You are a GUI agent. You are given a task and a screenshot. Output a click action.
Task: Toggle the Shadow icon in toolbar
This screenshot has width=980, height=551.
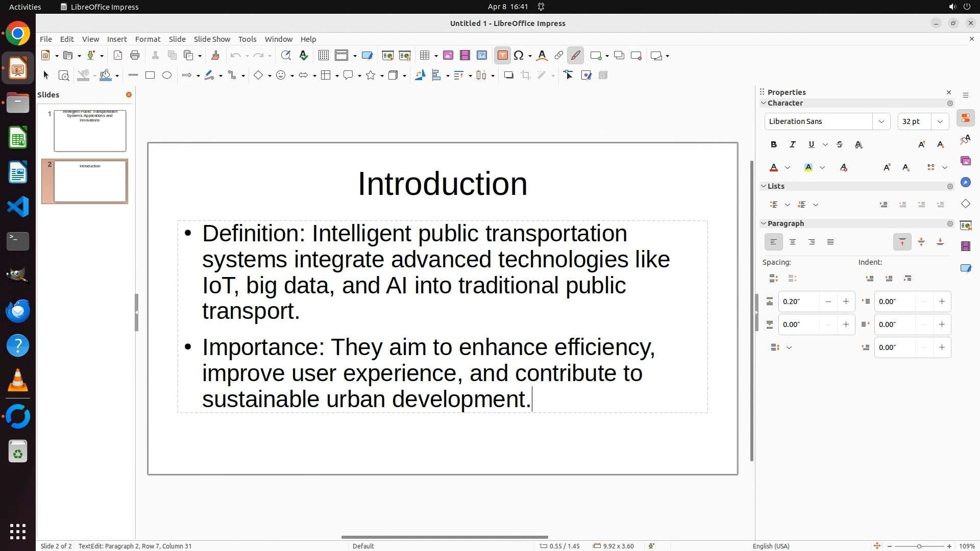pos(508,76)
